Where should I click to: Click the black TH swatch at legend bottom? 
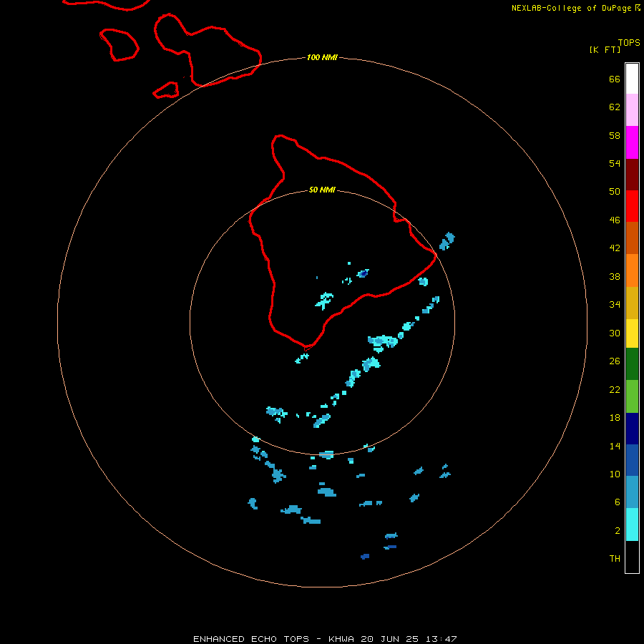[632, 557]
